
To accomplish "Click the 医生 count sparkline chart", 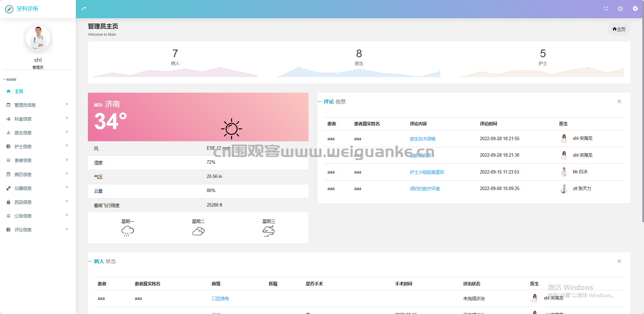I will click(x=359, y=72).
